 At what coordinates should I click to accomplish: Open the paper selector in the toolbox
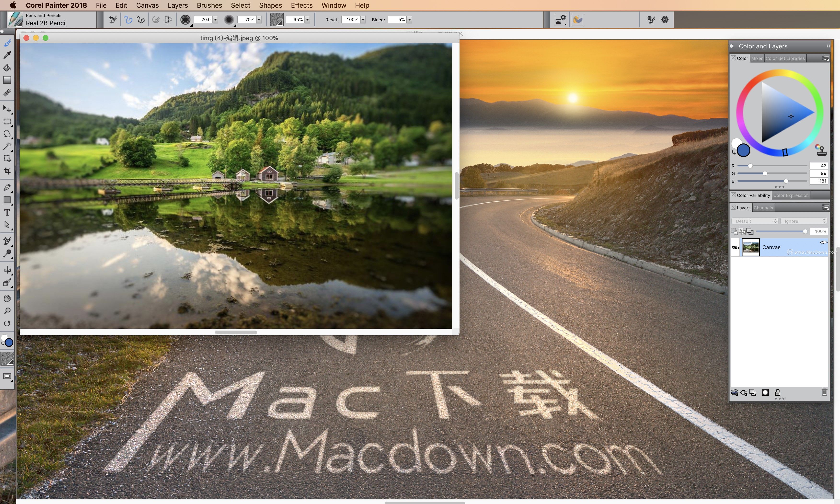click(7, 359)
